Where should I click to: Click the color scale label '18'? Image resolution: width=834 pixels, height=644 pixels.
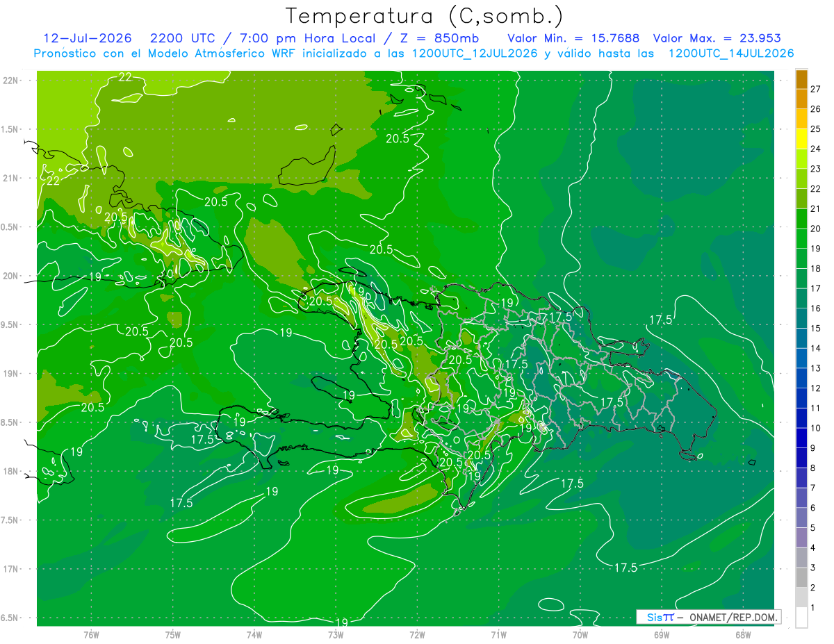pyautogui.click(x=816, y=269)
